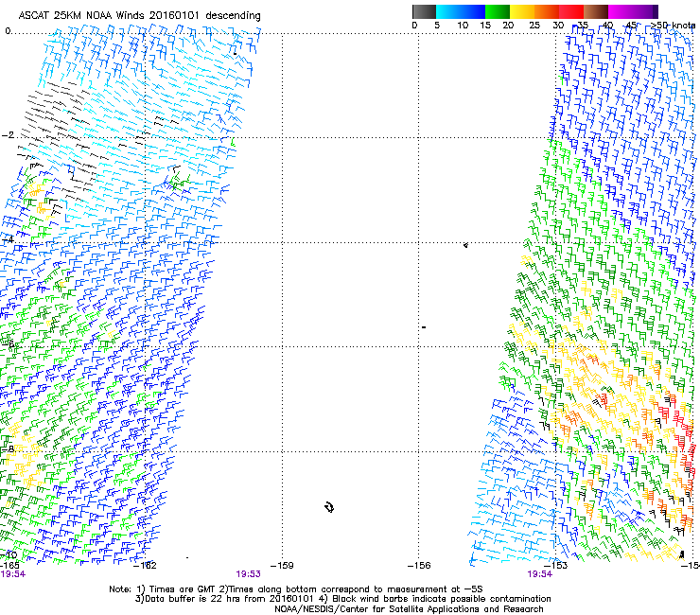Click the 'Data buffer is 22 hrs' note line
Screen dimensions: 700x615
(x=342, y=599)
